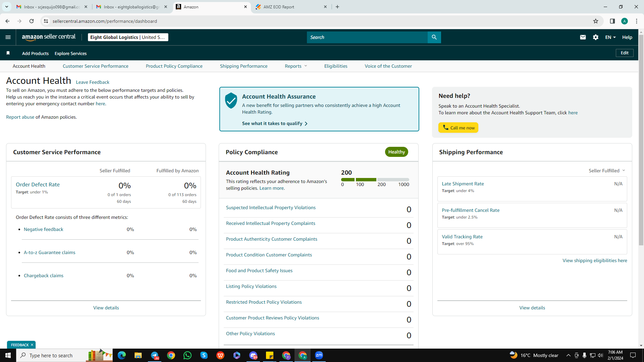This screenshot has height=362, width=644.
Task: Click the bookmark flag icon beside Add Products
Action: click(x=8, y=53)
